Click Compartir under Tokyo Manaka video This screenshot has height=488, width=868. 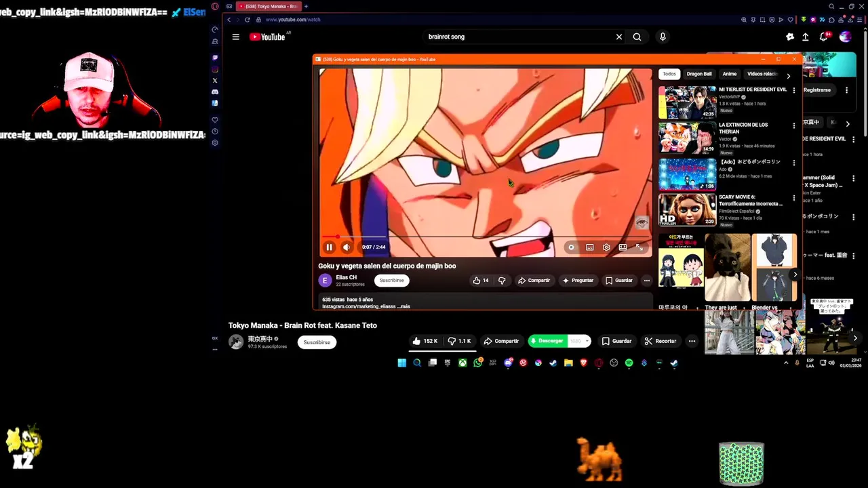coord(501,342)
